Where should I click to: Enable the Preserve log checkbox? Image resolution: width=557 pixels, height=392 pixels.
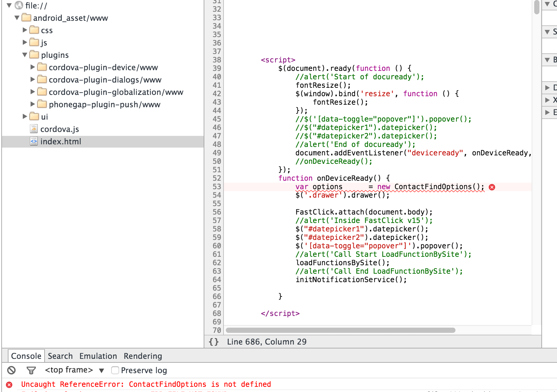pyautogui.click(x=115, y=370)
